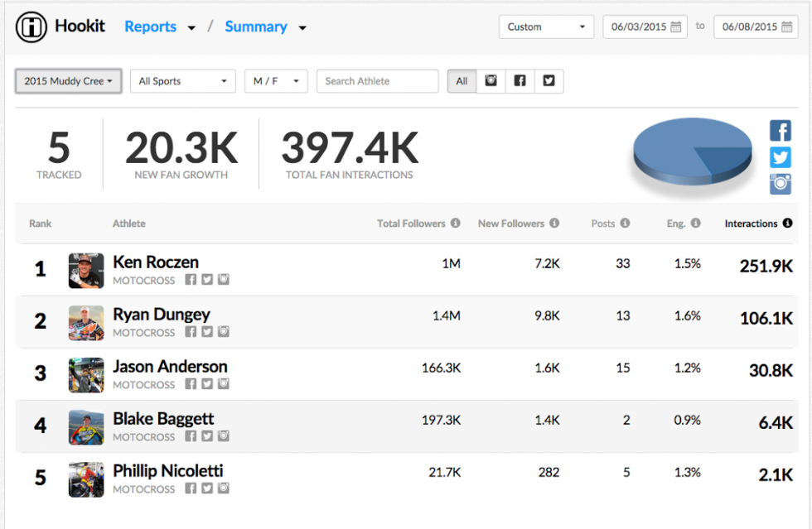Enable the Instagram-only network filter
Viewport: 812px width, 529px height.
tap(491, 81)
